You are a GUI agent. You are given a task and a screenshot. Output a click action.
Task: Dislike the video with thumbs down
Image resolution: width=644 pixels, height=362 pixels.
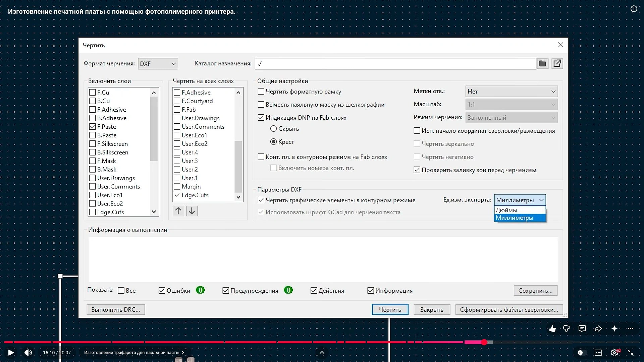(566, 328)
